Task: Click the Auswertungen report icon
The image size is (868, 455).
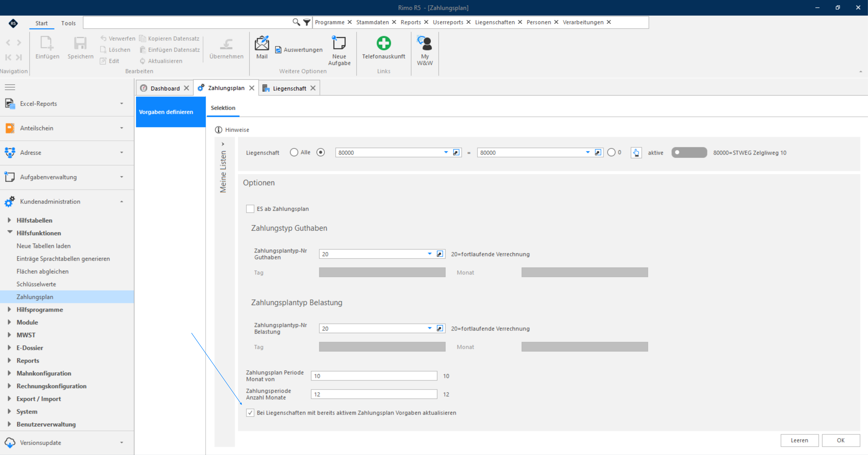Action: pyautogui.click(x=278, y=50)
